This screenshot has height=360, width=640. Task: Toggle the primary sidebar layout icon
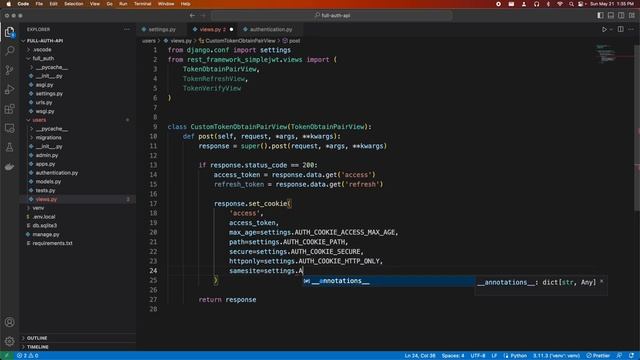tap(600, 16)
